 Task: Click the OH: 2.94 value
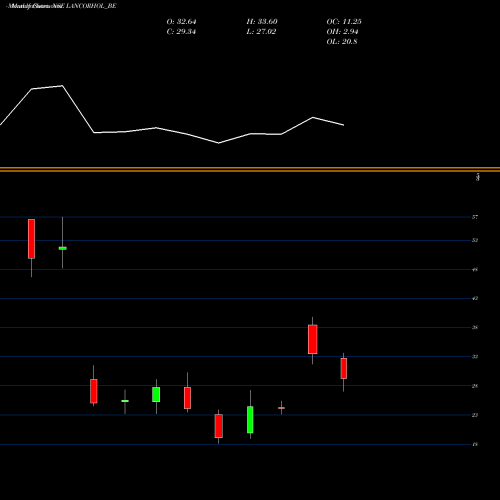[x=342, y=32]
